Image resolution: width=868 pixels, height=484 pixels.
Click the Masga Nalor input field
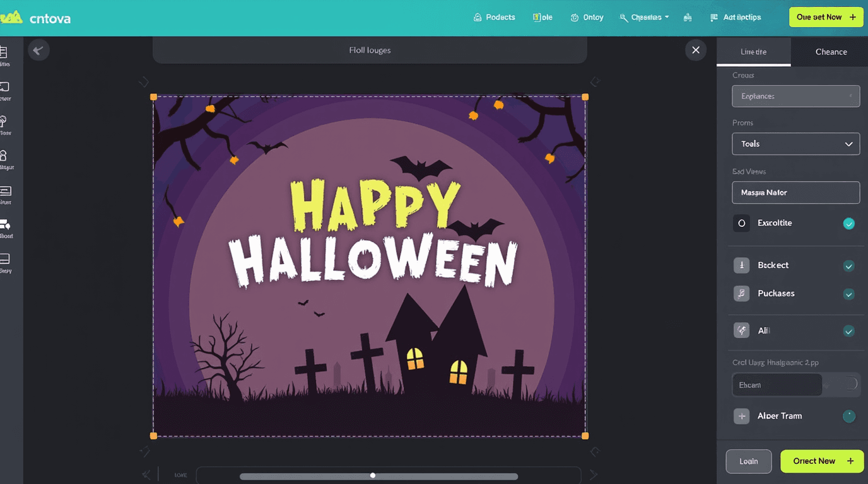pyautogui.click(x=795, y=192)
